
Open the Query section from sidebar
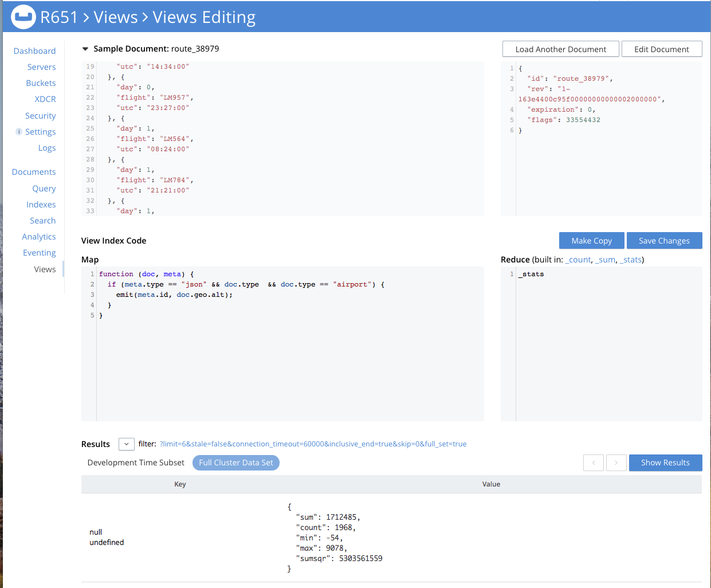pyautogui.click(x=44, y=188)
